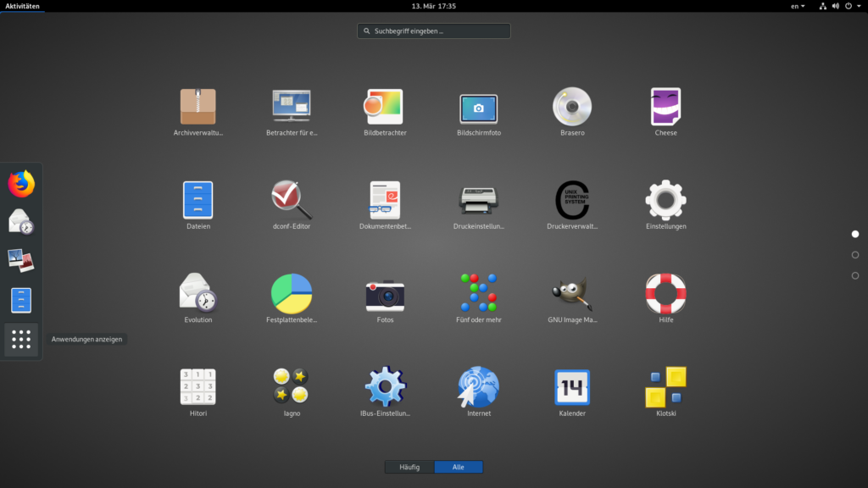Image resolution: width=868 pixels, height=488 pixels.
Task: Open Einstellungen settings gear
Action: coord(665,205)
